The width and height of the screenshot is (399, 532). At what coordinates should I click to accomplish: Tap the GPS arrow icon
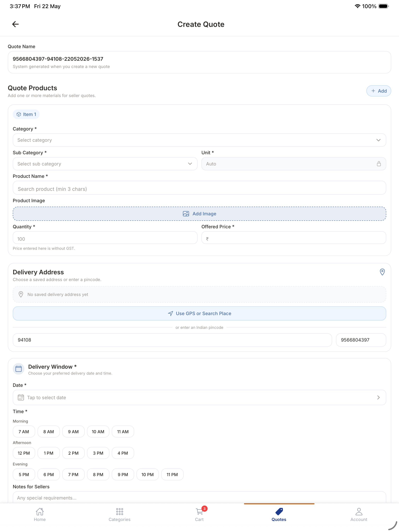(170, 314)
